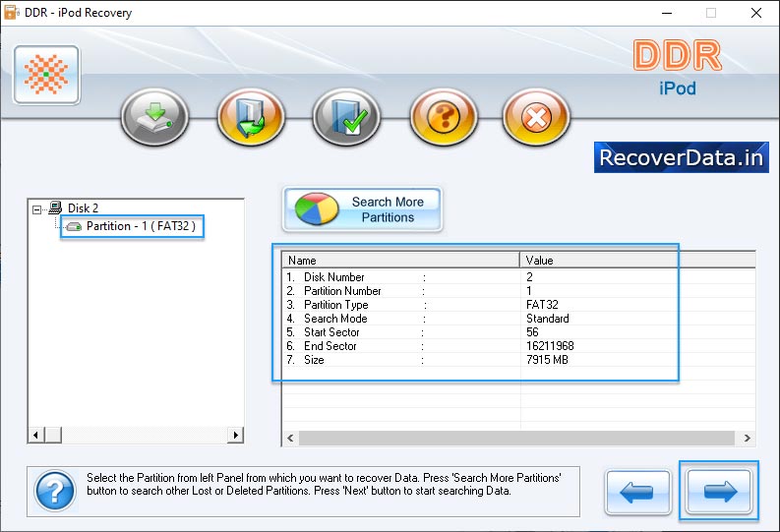
Task: Click the 7915 MB size value
Action: (x=547, y=360)
